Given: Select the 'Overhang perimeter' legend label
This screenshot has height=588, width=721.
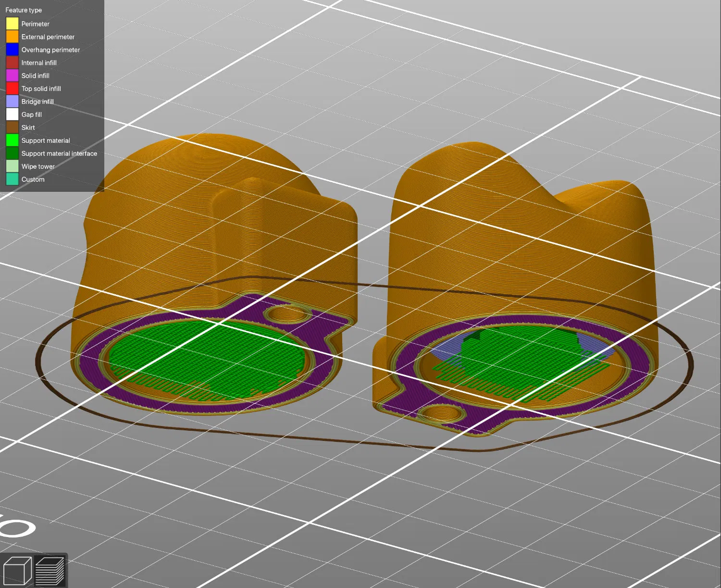Looking at the screenshot, I should 50,50.
